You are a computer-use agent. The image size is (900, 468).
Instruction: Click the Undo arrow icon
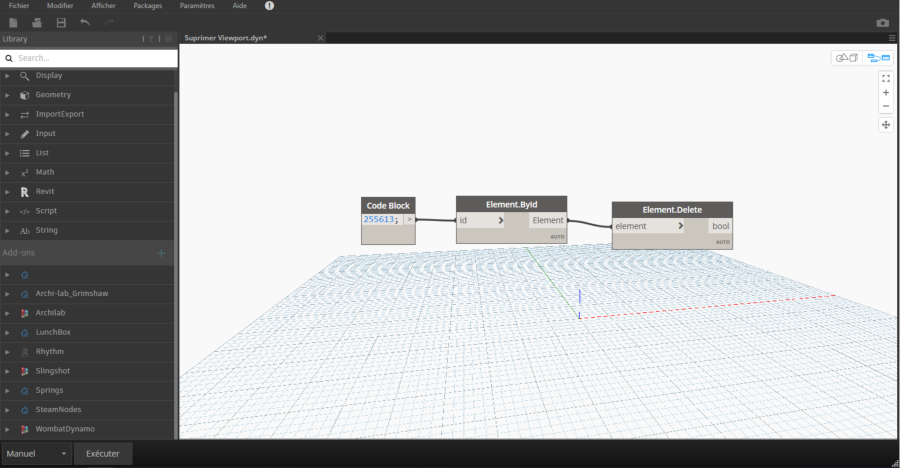(85, 22)
